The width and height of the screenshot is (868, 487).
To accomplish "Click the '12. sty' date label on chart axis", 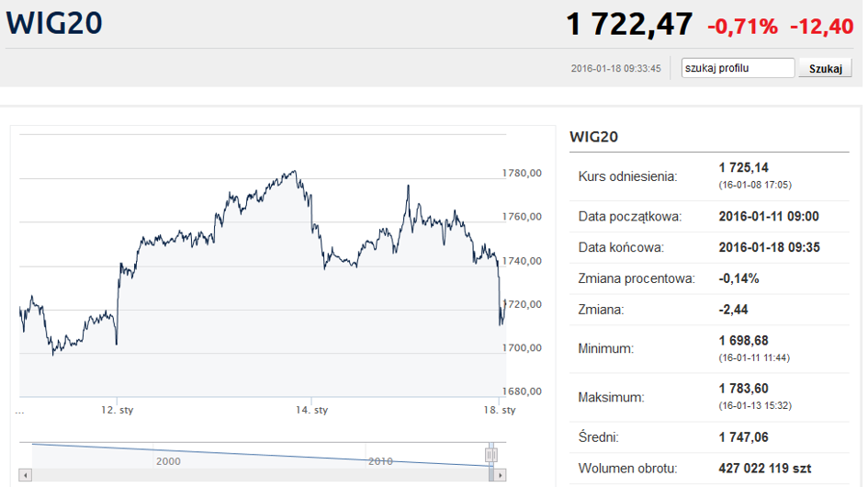I will point(117,410).
